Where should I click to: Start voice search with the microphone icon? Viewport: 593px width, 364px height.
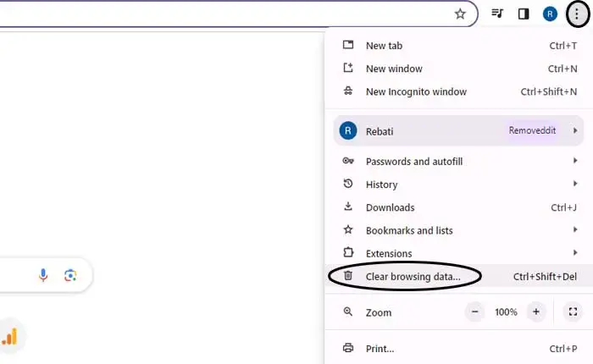tap(43, 275)
